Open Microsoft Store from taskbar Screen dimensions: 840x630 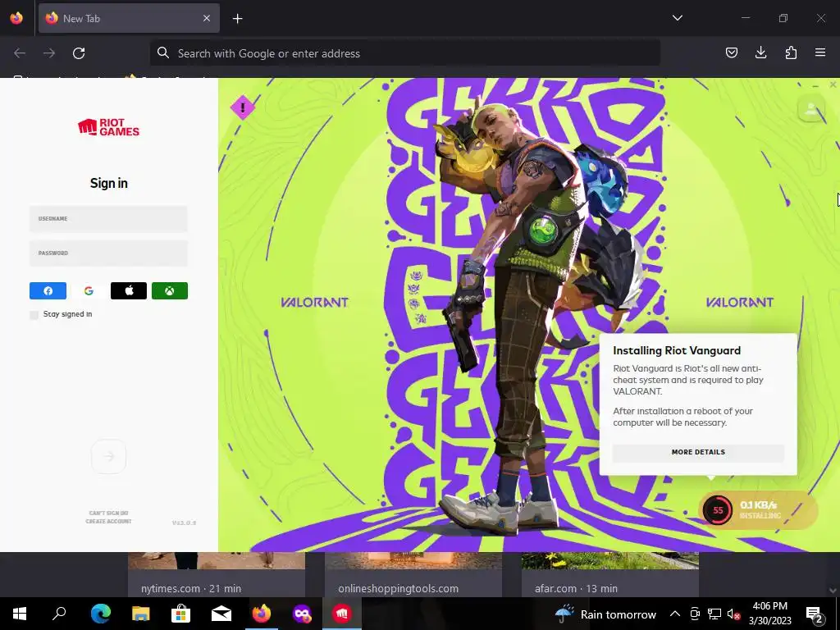(180, 614)
